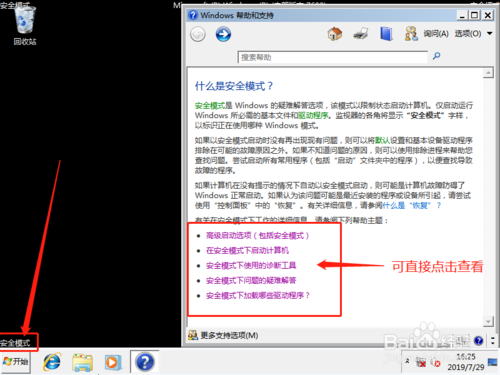This screenshot has height=375, width=500.
Task: Open the Recycle Bin desktop icon
Action: click(25, 25)
